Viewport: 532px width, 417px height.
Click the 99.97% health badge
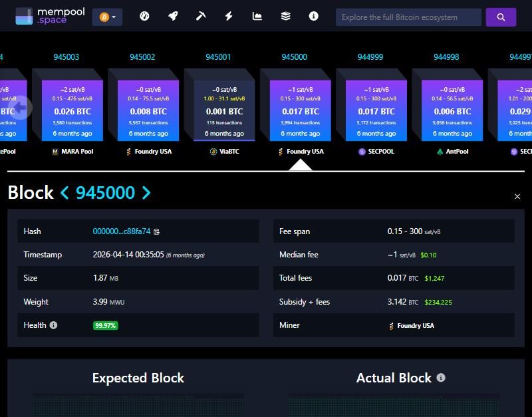pos(106,326)
